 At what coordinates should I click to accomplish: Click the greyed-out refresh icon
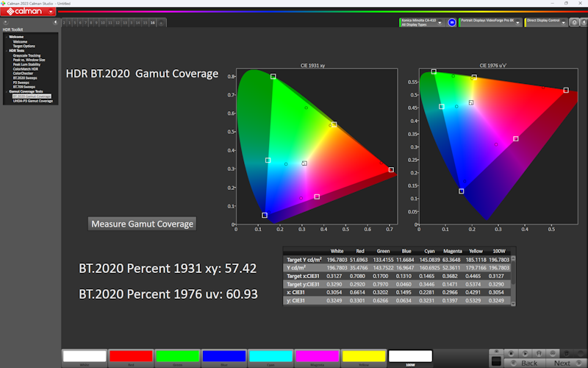(x=567, y=353)
